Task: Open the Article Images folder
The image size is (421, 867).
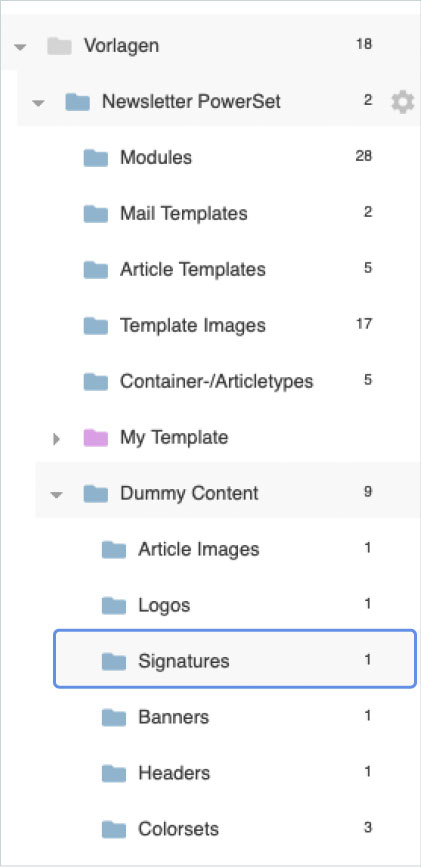Action: [235, 549]
